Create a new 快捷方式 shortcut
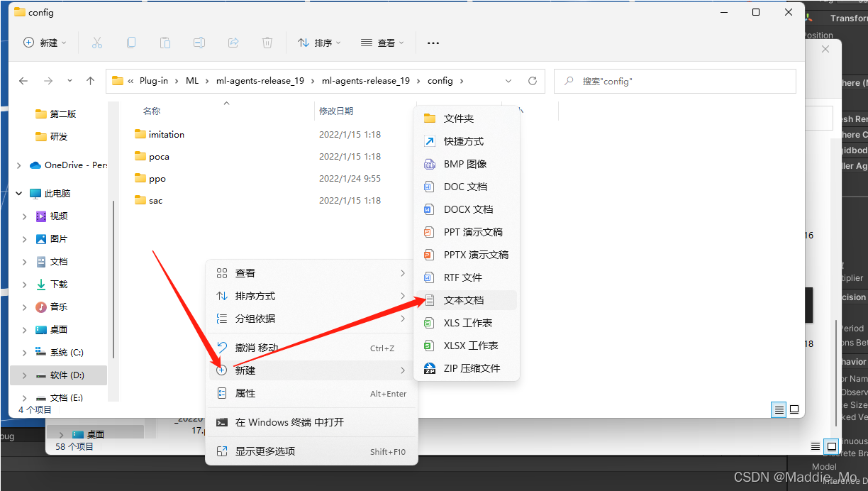 pos(467,141)
